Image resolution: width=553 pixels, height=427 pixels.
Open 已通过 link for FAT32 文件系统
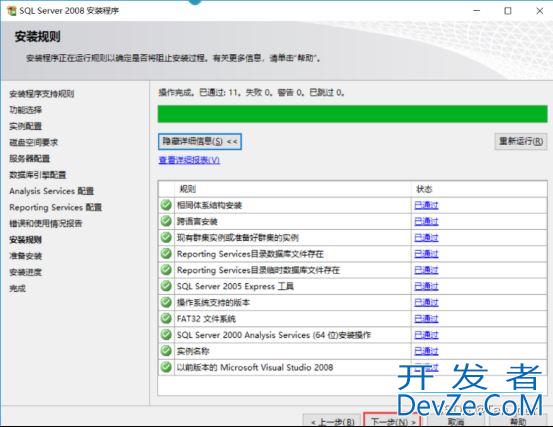pos(426,319)
